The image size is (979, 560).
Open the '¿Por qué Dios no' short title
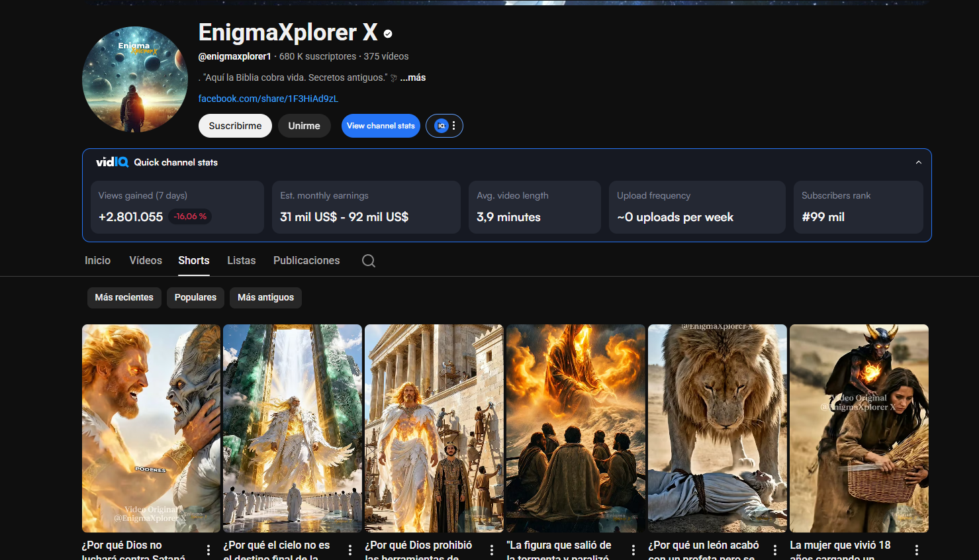[134, 551]
